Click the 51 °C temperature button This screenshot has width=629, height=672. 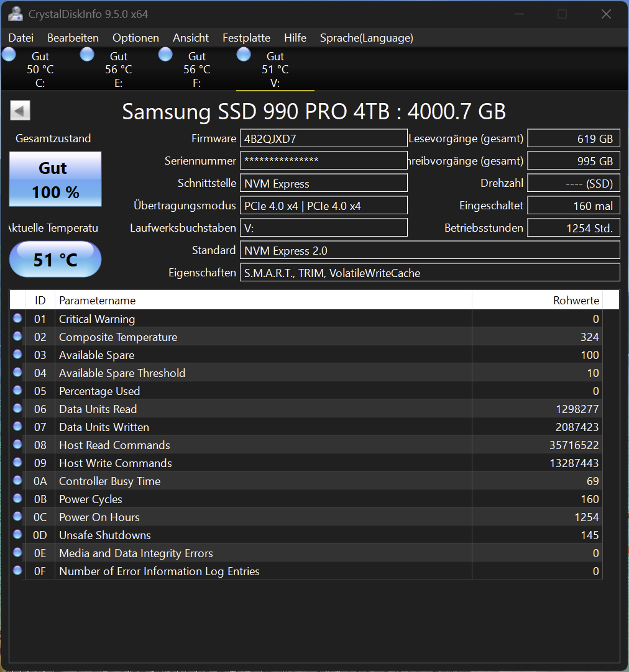pos(55,259)
